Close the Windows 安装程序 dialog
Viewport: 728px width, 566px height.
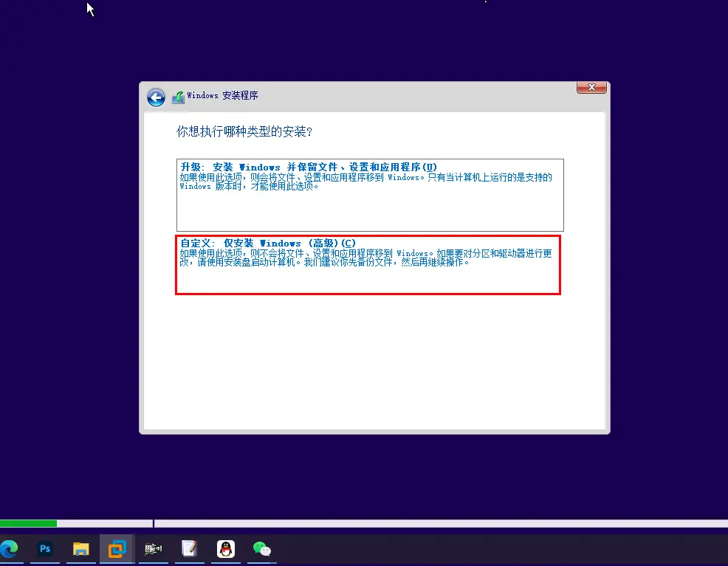coord(591,88)
